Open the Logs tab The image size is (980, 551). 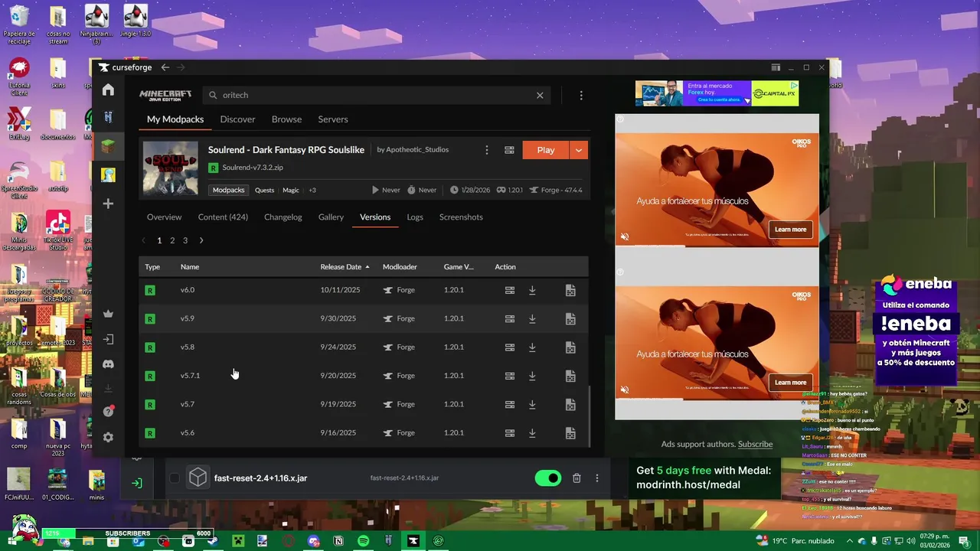click(x=415, y=217)
